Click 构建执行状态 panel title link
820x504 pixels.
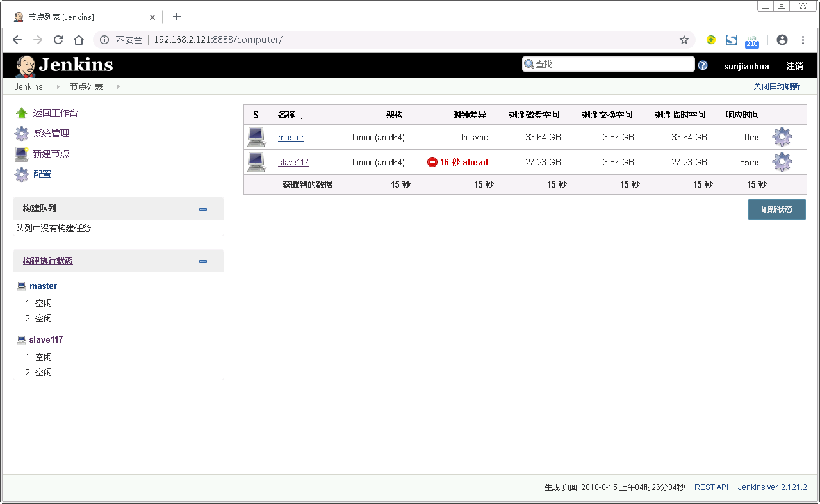47,261
